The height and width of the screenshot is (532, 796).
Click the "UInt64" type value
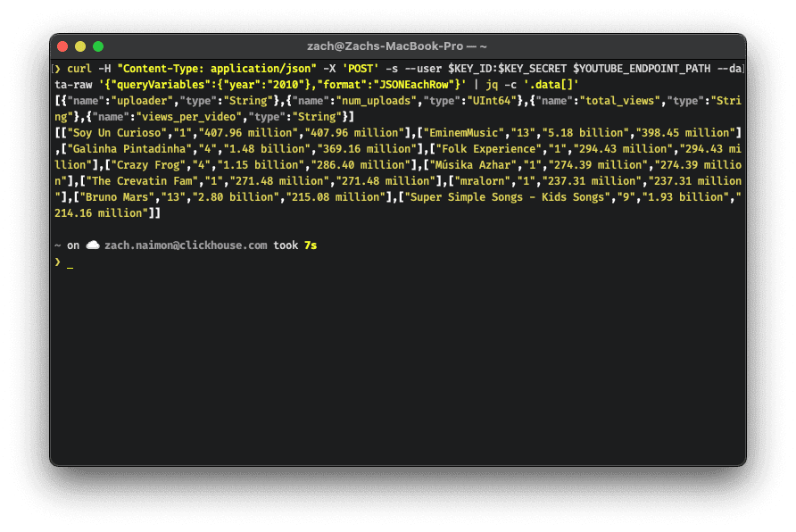pyautogui.click(x=492, y=101)
